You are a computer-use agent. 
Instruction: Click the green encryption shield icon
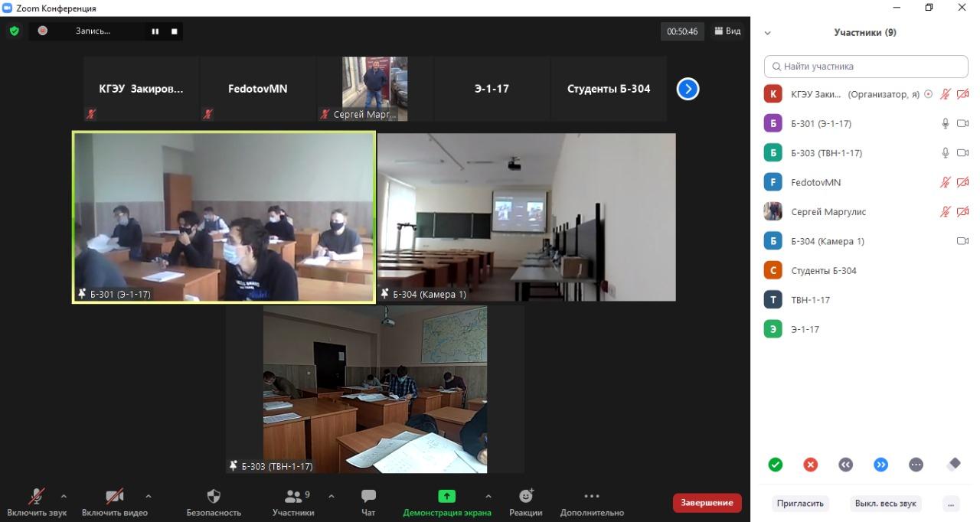14,31
